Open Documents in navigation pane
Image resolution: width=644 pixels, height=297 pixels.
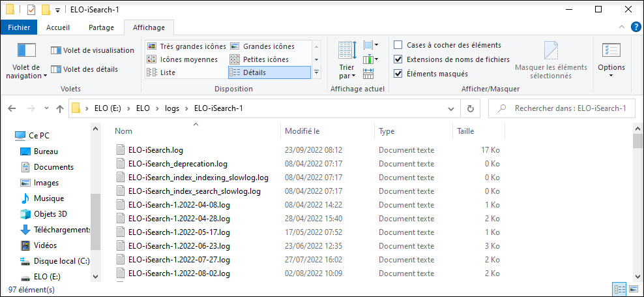47,167
